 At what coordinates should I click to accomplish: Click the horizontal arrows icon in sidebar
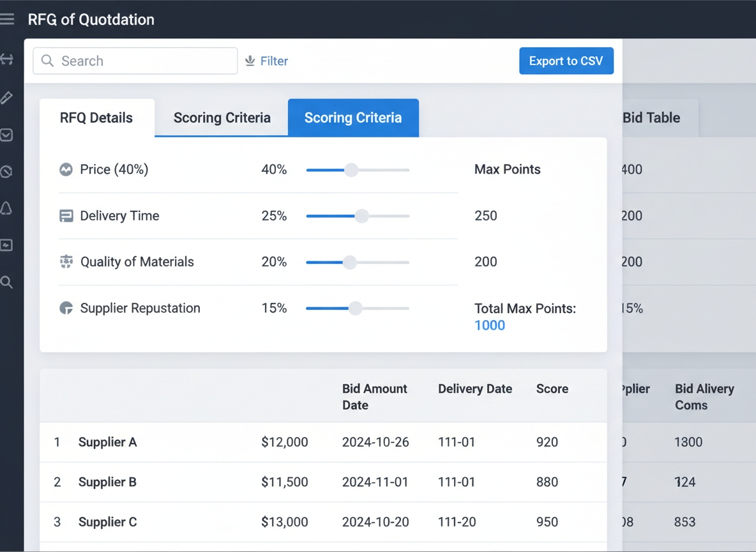click(x=6, y=60)
